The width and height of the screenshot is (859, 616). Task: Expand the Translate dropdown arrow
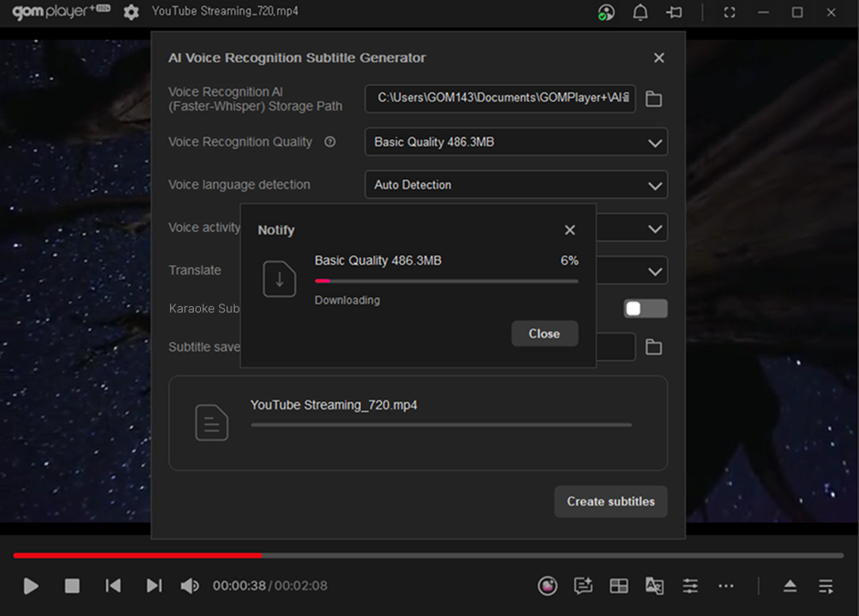[654, 271]
